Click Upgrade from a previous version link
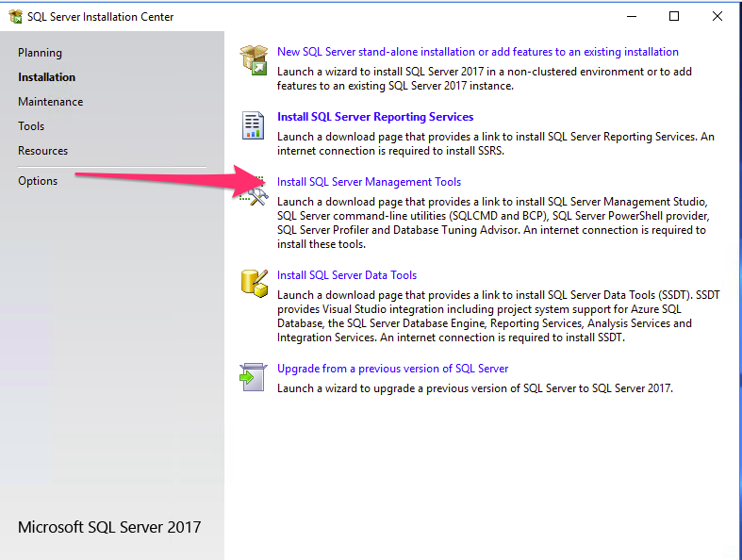 392,369
